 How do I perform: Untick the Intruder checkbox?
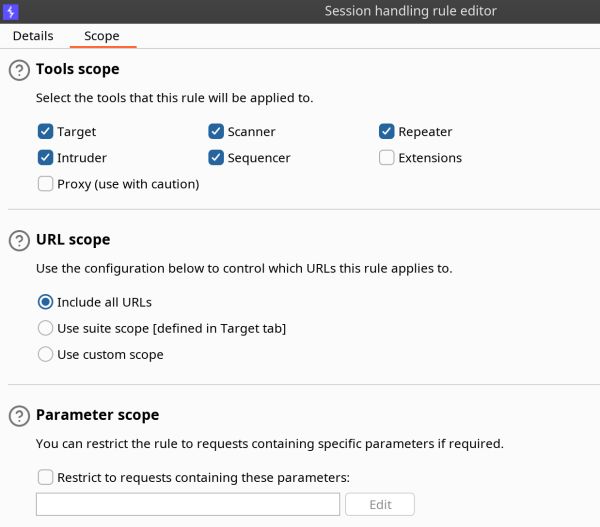[45, 158]
